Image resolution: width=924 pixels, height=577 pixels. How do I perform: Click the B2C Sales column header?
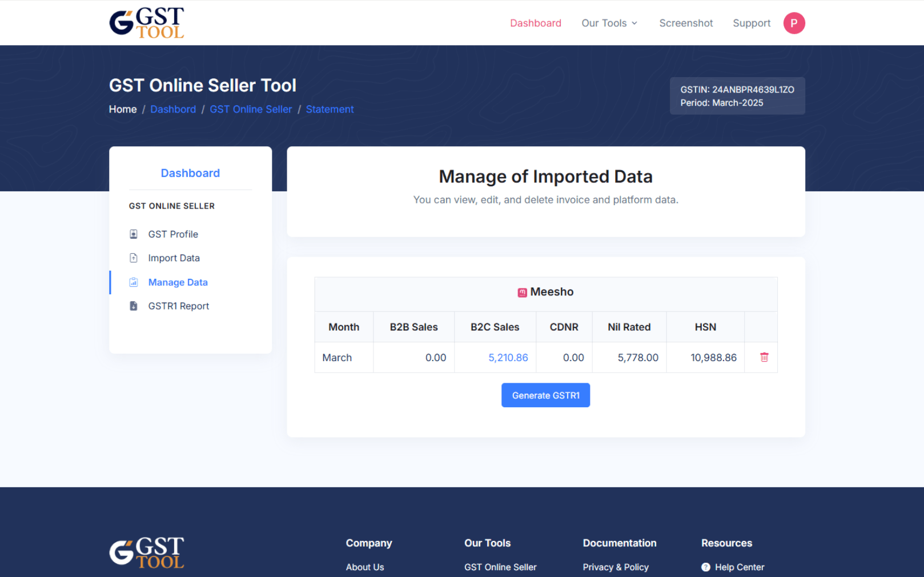(495, 327)
